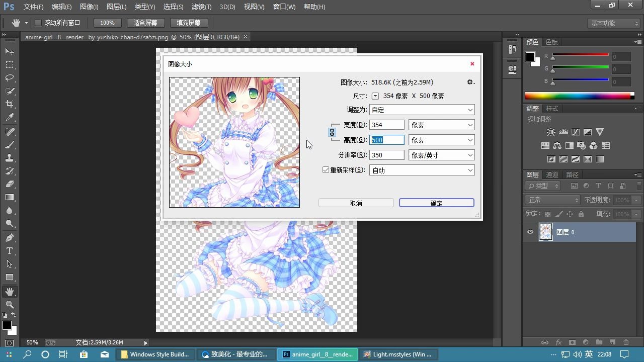Click the 100% zoom button

point(107,23)
